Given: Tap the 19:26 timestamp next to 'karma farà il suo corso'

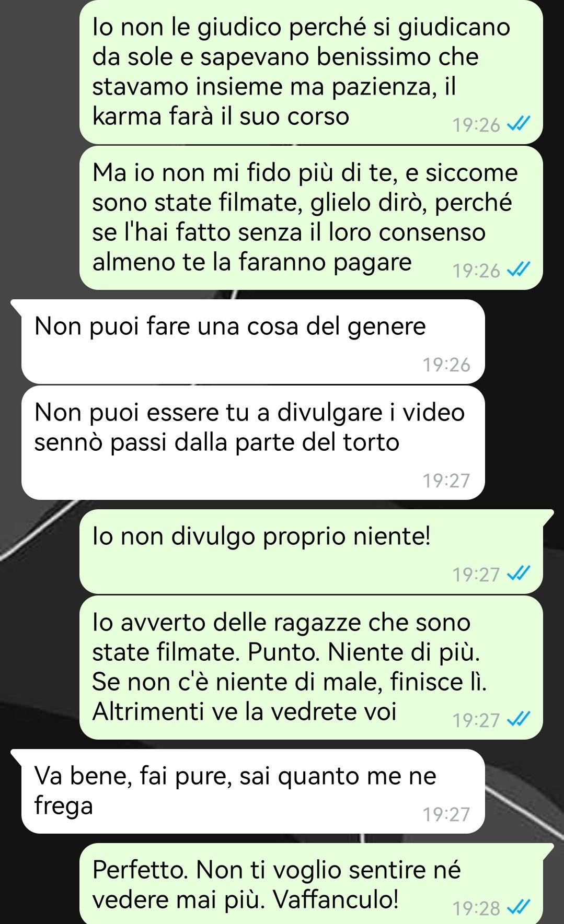Looking at the screenshot, I should [477, 125].
